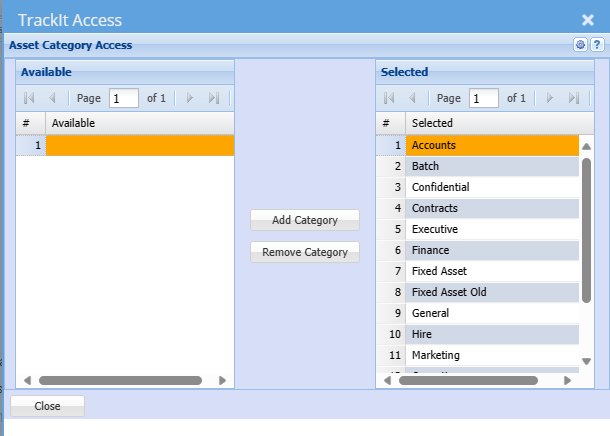The width and height of the screenshot is (610, 436).
Task: Click the vertical scrollbar thumb in the Selected list
Action: (x=586, y=230)
